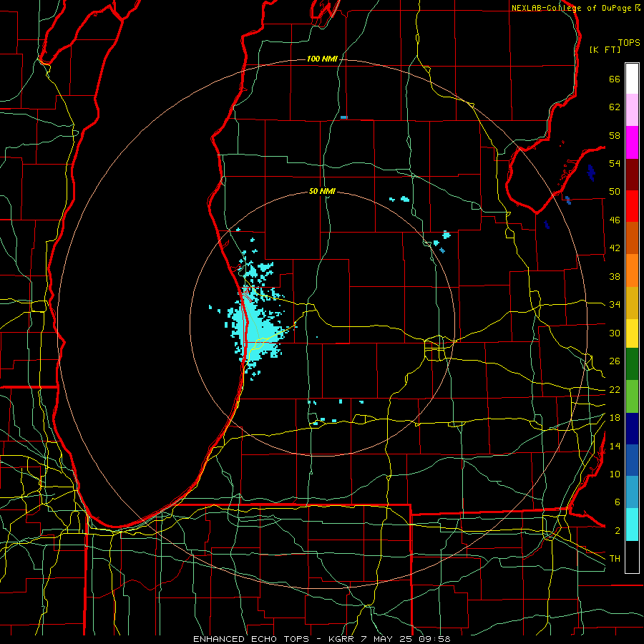Image resolution: width=644 pixels, height=644 pixels.
Task: Click the 34 legend value
Action: (615, 305)
